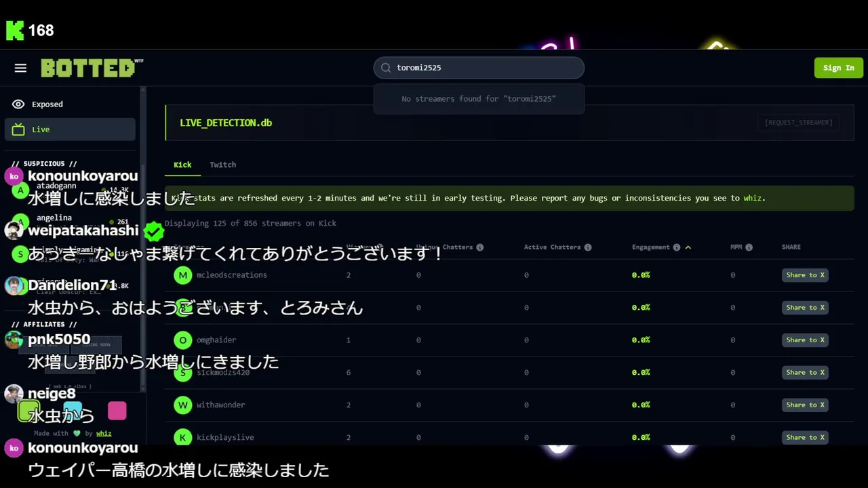Select the cyan theme swatch
This screenshot has width=868, height=488.
point(73,411)
